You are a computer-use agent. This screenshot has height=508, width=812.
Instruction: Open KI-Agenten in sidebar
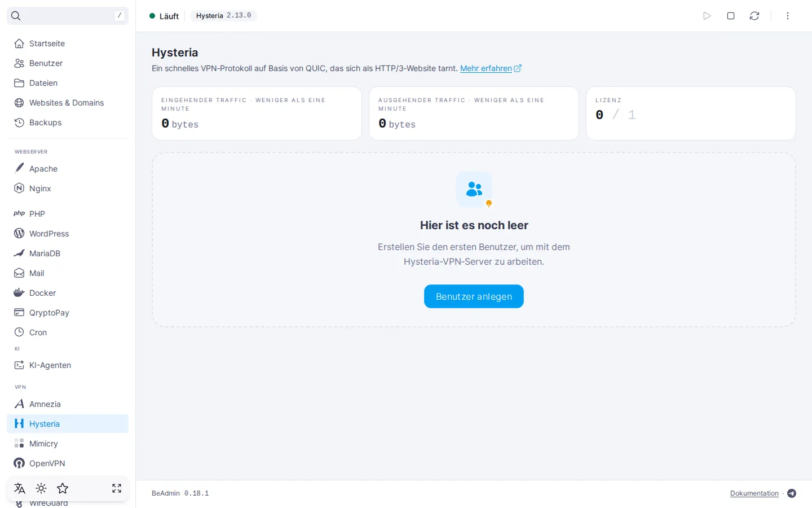tap(68, 365)
